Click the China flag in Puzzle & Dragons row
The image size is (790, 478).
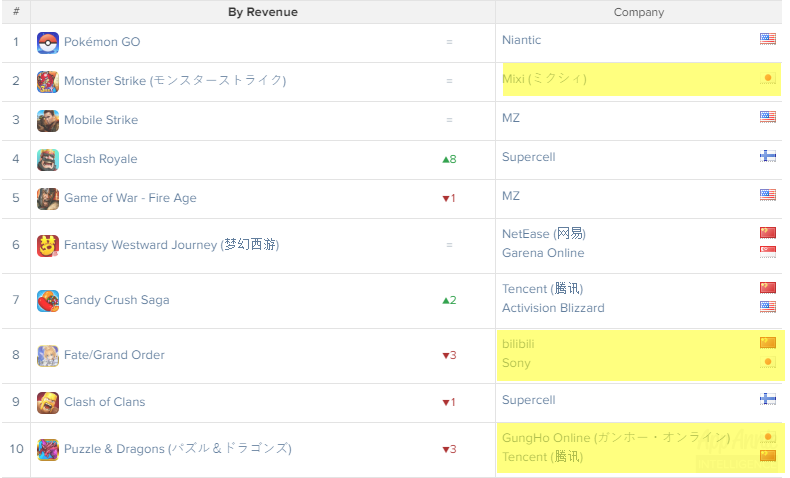click(x=768, y=456)
